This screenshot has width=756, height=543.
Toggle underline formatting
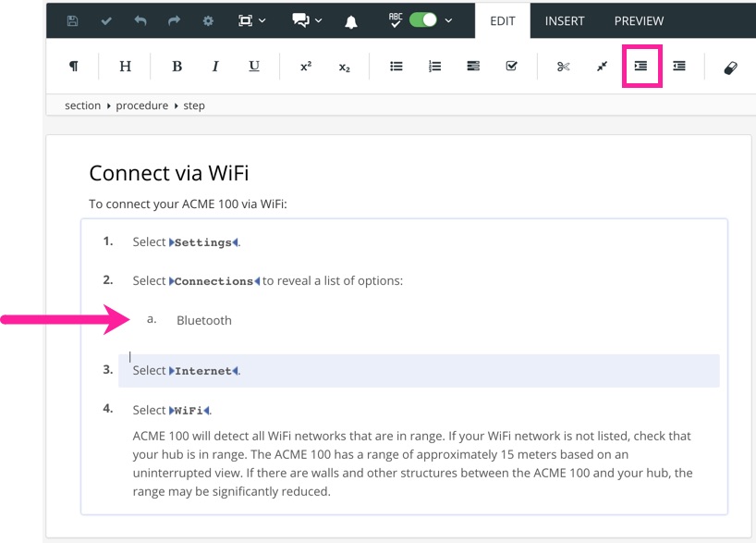click(254, 67)
